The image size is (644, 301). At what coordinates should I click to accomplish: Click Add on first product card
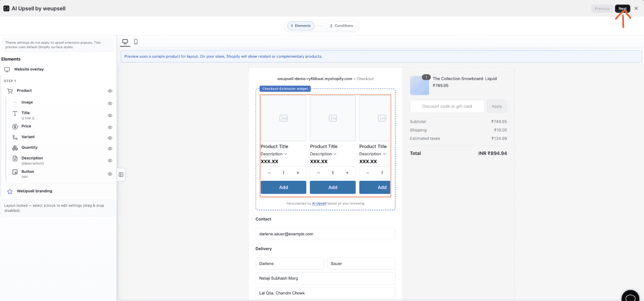tap(283, 188)
